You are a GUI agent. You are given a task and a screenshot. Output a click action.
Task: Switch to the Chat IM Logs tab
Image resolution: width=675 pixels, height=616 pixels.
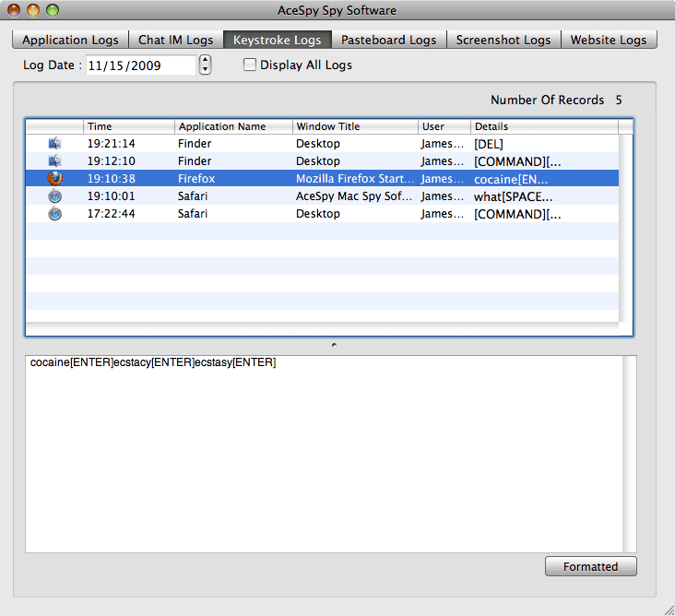tap(175, 40)
